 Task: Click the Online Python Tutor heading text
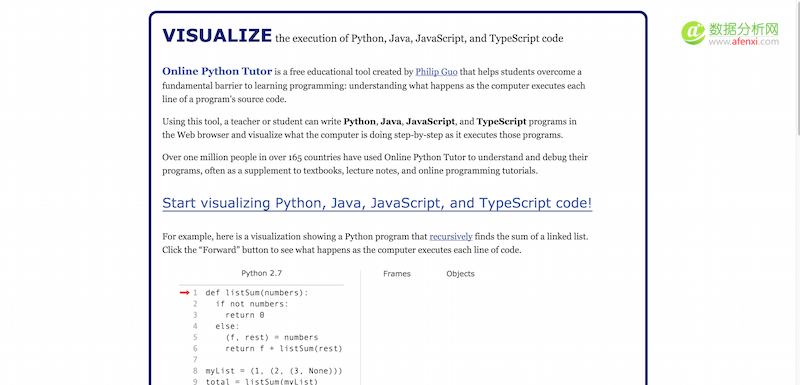pos(217,71)
